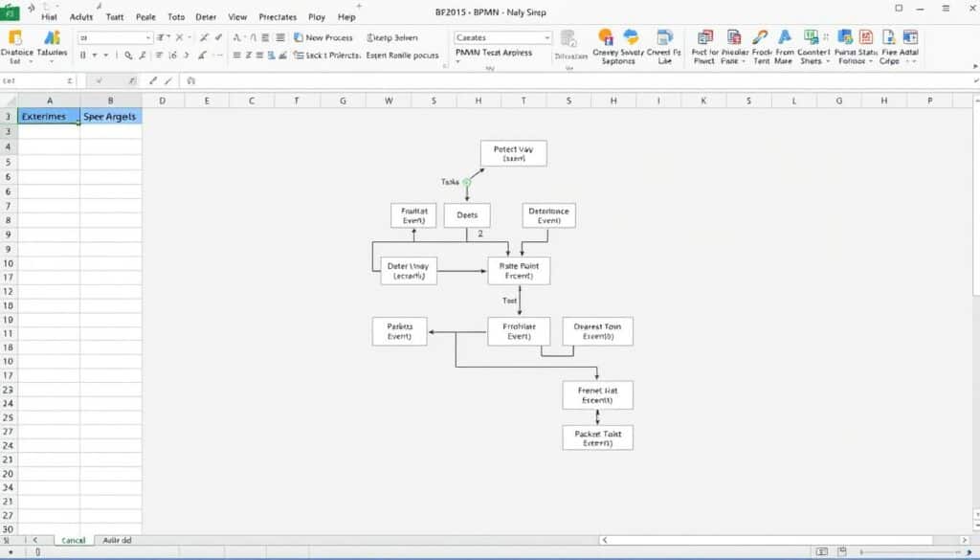Select column A header
The height and width of the screenshot is (560, 980).
pos(49,100)
